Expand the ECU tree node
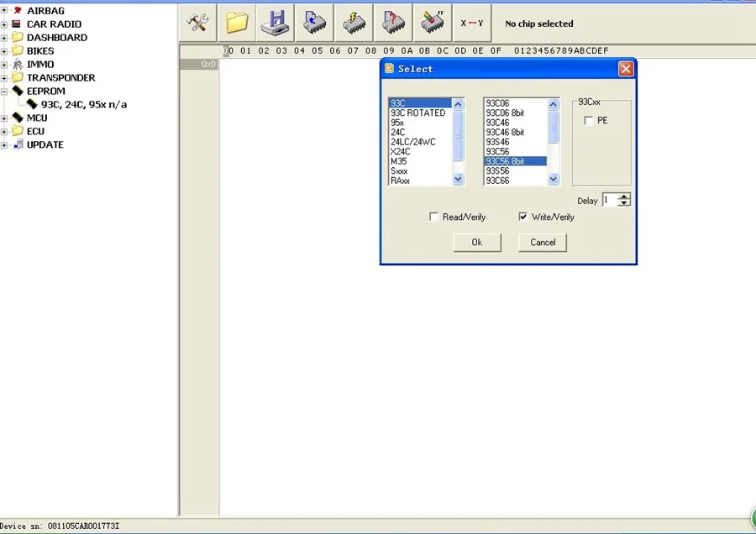The width and height of the screenshot is (756, 534). [x=4, y=132]
